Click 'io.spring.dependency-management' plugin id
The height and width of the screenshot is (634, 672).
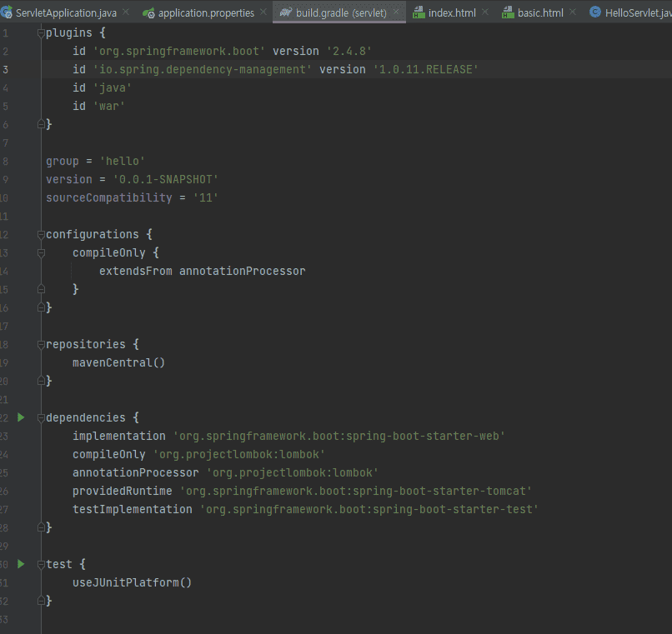point(202,69)
